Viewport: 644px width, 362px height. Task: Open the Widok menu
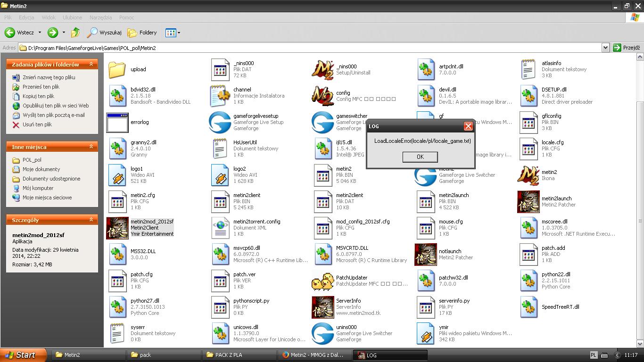[49, 17]
